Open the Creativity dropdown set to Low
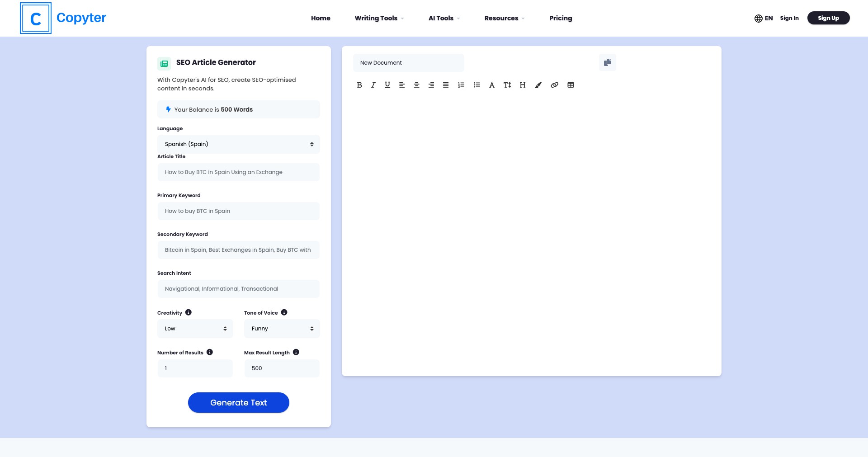The height and width of the screenshot is (457, 868). [x=195, y=329]
